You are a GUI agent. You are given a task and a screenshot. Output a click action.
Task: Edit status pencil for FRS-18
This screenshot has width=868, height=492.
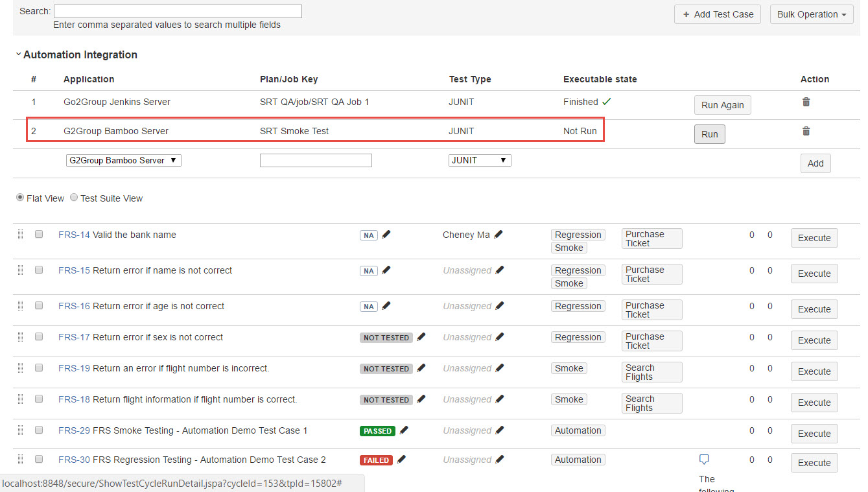click(421, 399)
